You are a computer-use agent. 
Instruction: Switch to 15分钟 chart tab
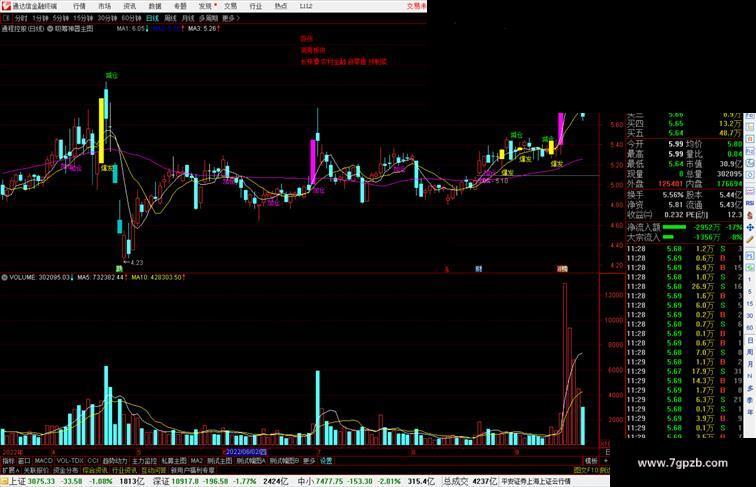83,18
